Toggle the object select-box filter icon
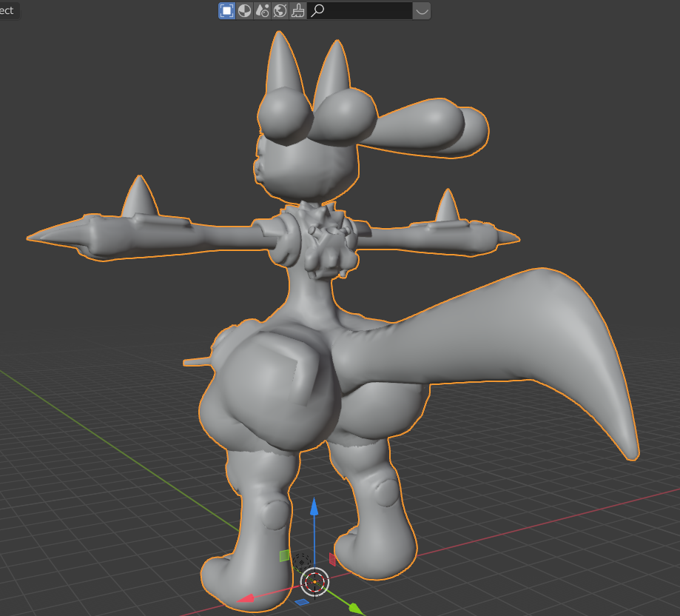 point(227,10)
